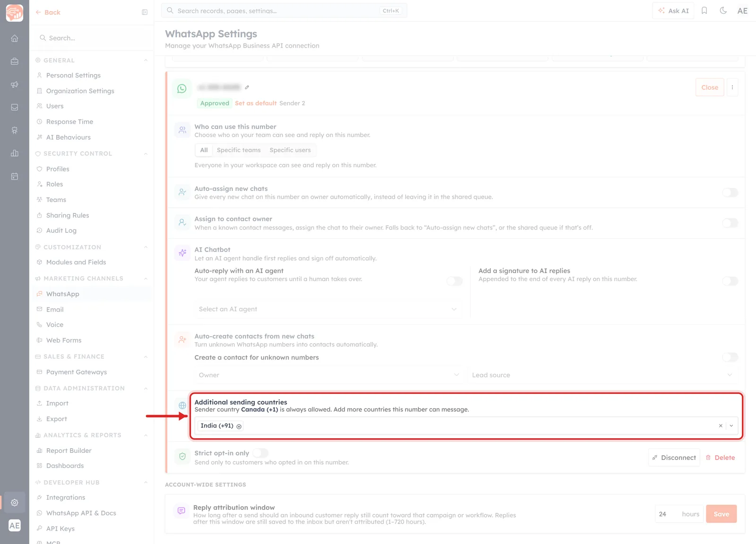The width and height of the screenshot is (756, 544).
Task: Open the three-dot menu beside Close
Action: (x=732, y=87)
